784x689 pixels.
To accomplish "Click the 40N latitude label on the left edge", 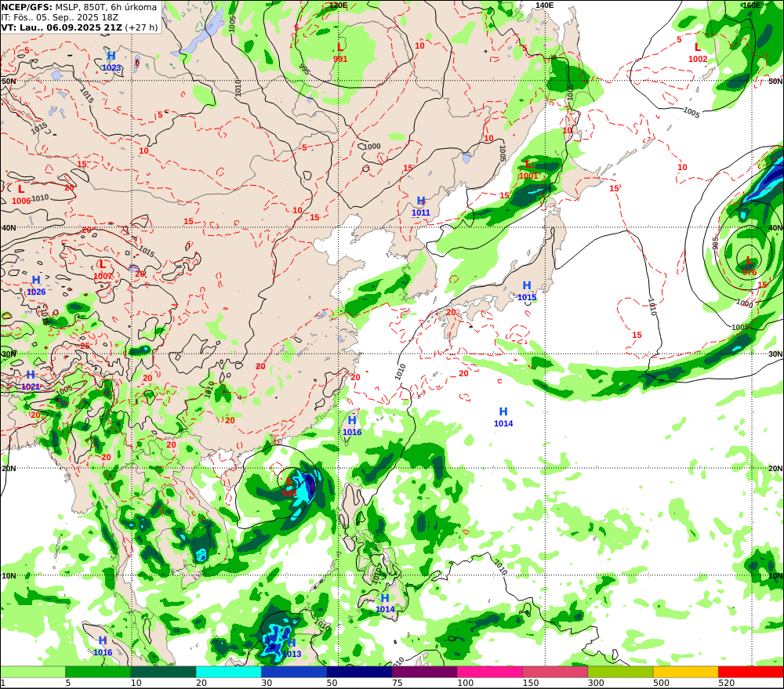I will point(9,228).
